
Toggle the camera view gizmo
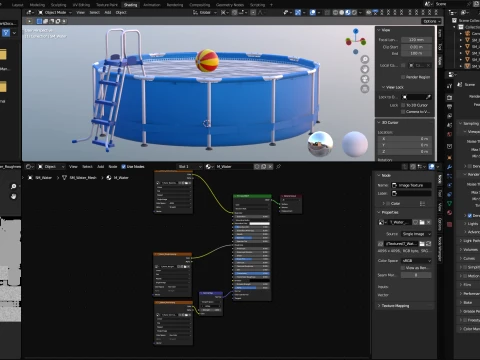coord(365,79)
